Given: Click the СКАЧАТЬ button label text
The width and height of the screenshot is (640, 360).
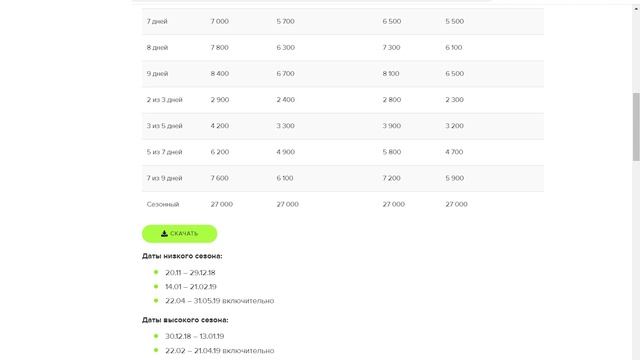Looking at the screenshot, I should [184, 233].
